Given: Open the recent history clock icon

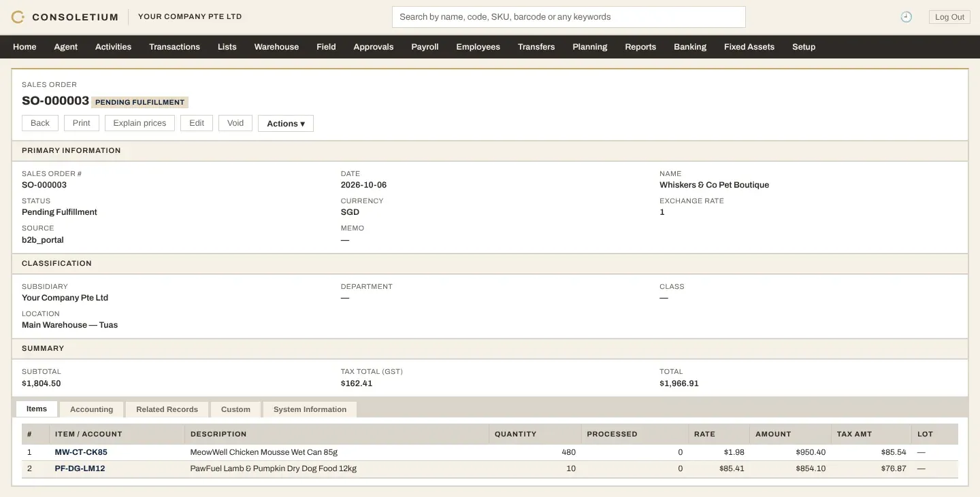Looking at the screenshot, I should point(906,17).
